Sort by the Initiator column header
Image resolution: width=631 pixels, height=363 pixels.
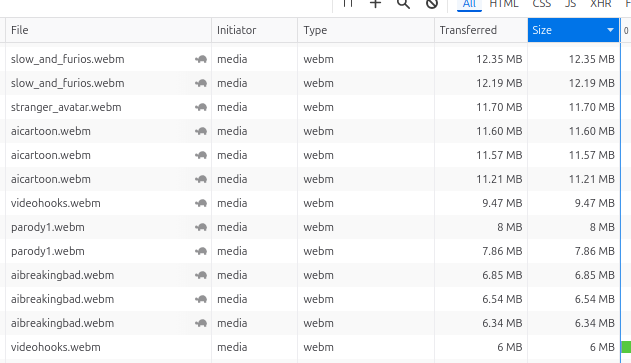254,30
